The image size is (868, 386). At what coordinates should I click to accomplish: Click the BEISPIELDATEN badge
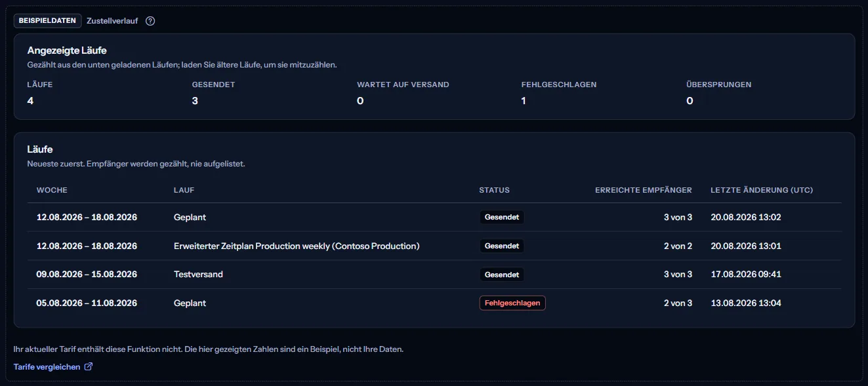point(48,21)
